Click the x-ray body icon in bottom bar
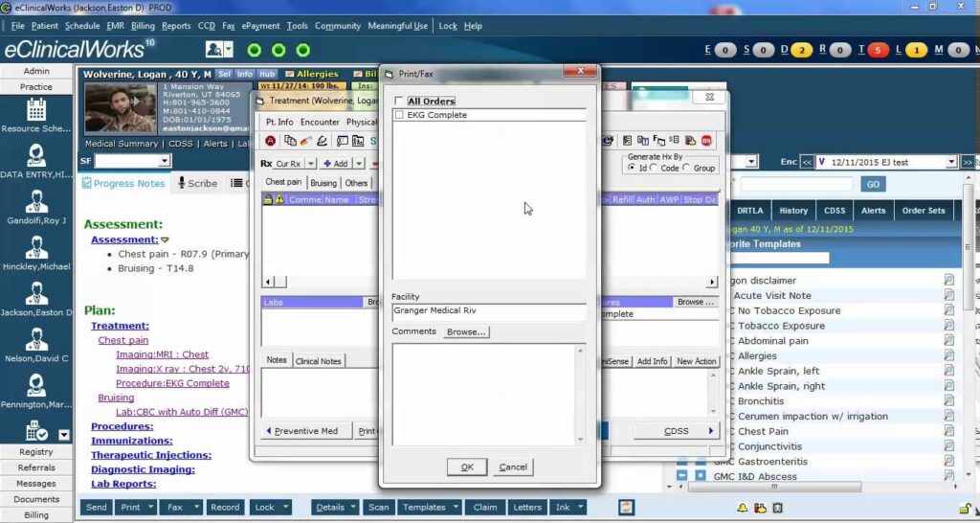The image size is (980, 523). (x=777, y=508)
